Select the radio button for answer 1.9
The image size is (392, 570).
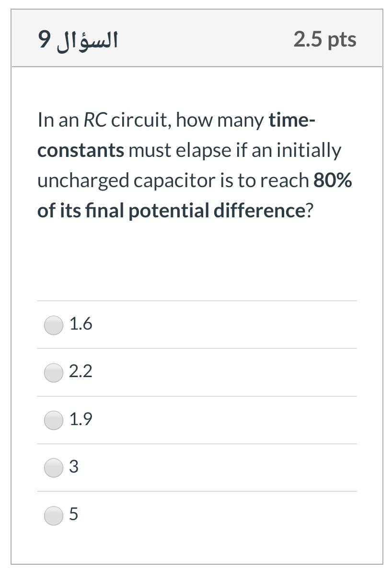click(x=53, y=420)
